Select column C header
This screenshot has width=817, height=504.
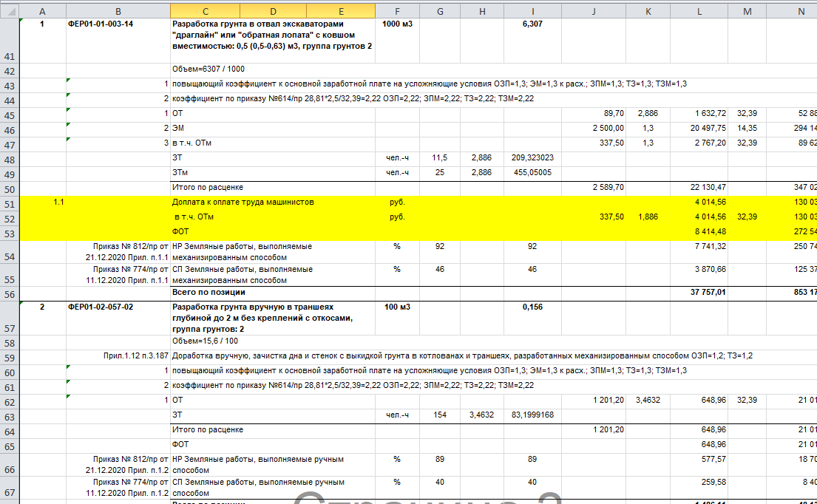pos(205,10)
